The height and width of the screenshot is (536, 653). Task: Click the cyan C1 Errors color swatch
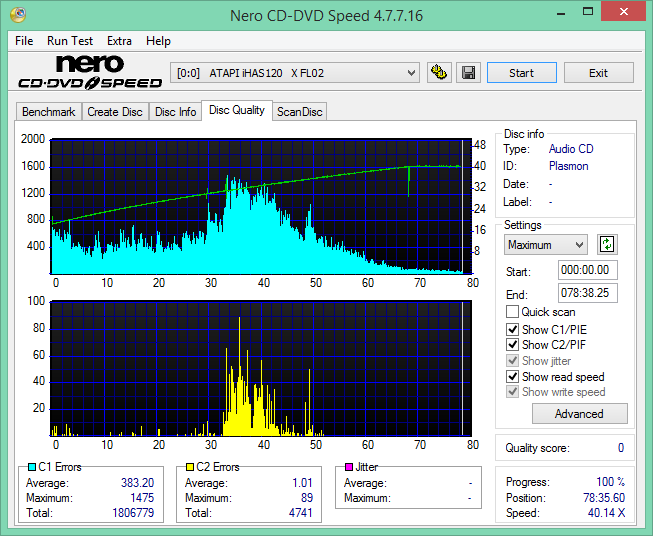pos(32,467)
